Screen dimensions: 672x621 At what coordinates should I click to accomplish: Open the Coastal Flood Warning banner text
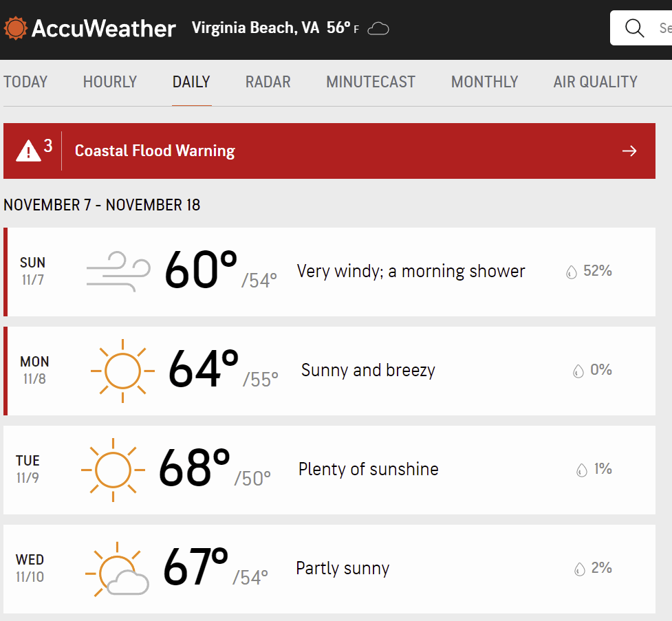click(155, 151)
